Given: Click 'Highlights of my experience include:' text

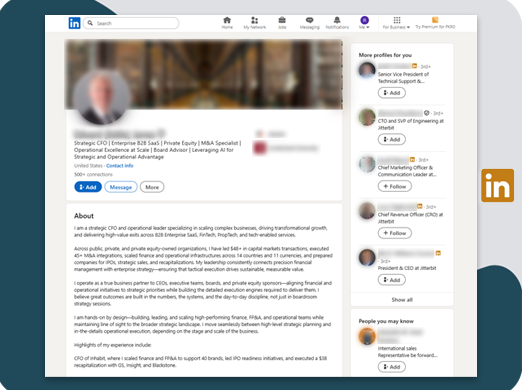Looking at the screenshot, I should pyautogui.click(x=113, y=345).
